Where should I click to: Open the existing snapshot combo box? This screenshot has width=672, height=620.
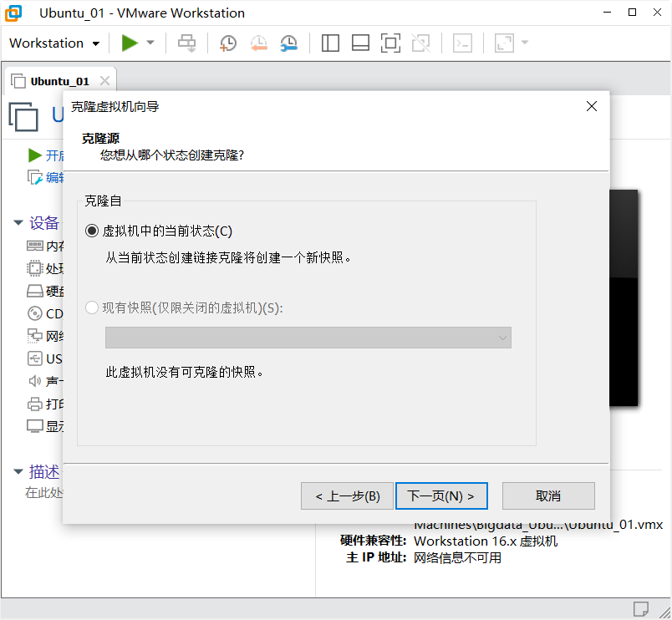(308, 338)
